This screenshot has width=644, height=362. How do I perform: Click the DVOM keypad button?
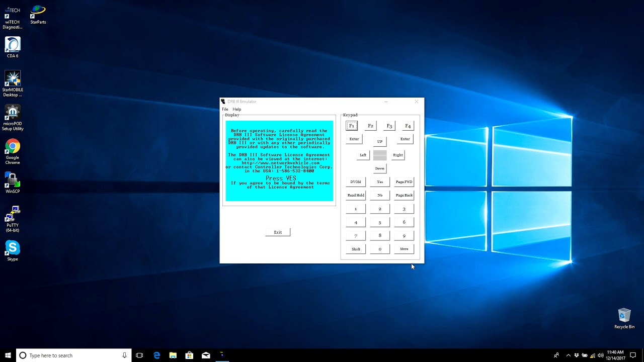pyautogui.click(x=356, y=182)
